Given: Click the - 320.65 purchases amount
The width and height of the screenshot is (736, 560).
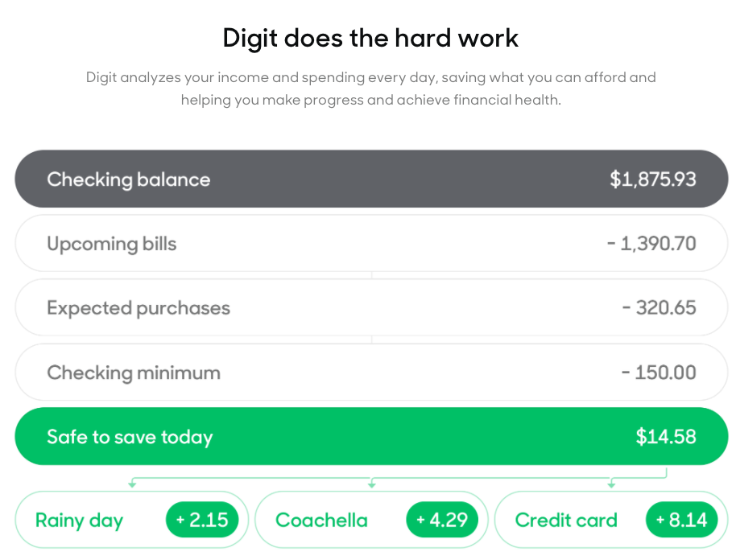Looking at the screenshot, I should [659, 307].
